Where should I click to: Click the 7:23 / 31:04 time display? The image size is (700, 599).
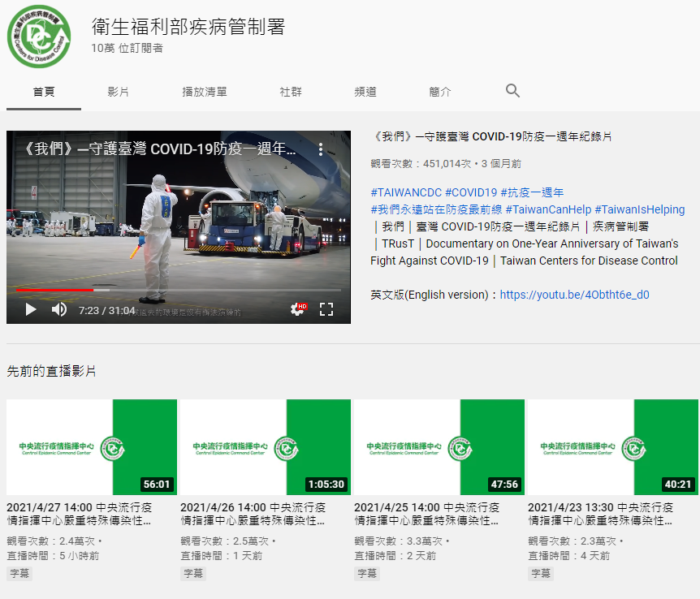106,310
